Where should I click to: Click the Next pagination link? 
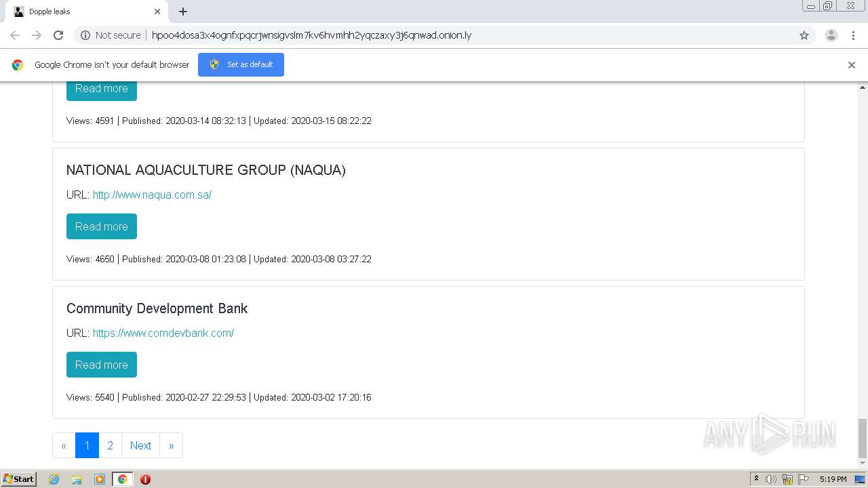tap(140, 445)
